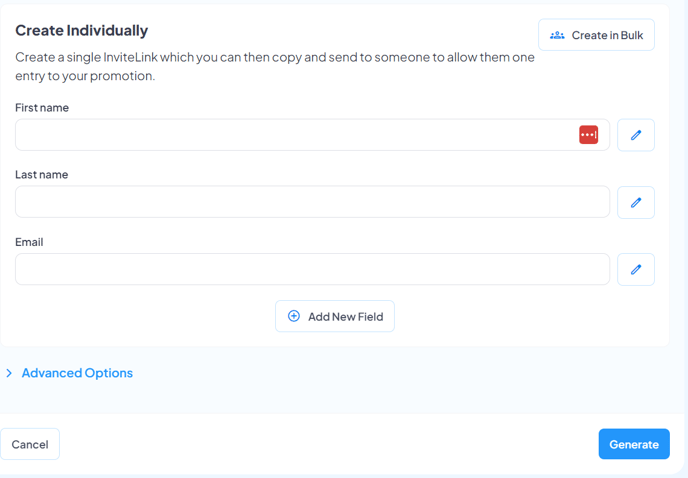
Task: Click the Last name field label
Action: (42, 175)
